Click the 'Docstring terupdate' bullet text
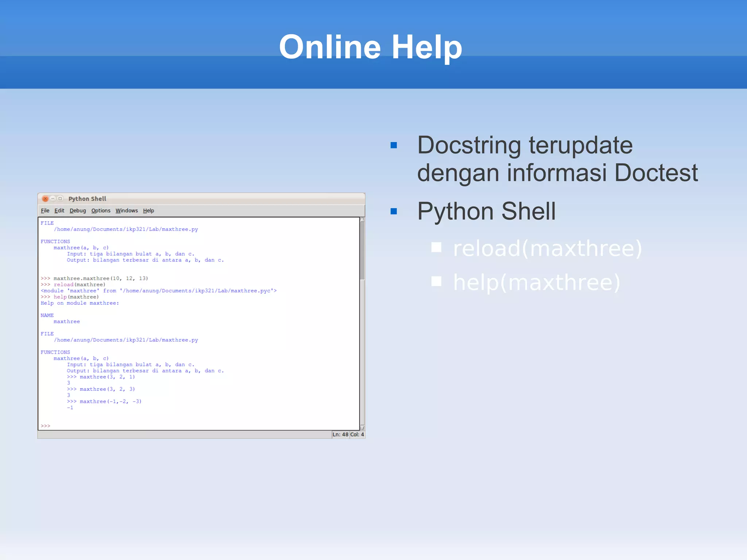 tap(525, 145)
